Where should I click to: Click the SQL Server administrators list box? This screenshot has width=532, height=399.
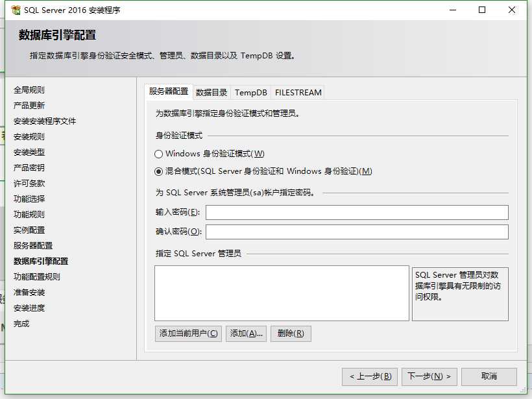(x=282, y=293)
